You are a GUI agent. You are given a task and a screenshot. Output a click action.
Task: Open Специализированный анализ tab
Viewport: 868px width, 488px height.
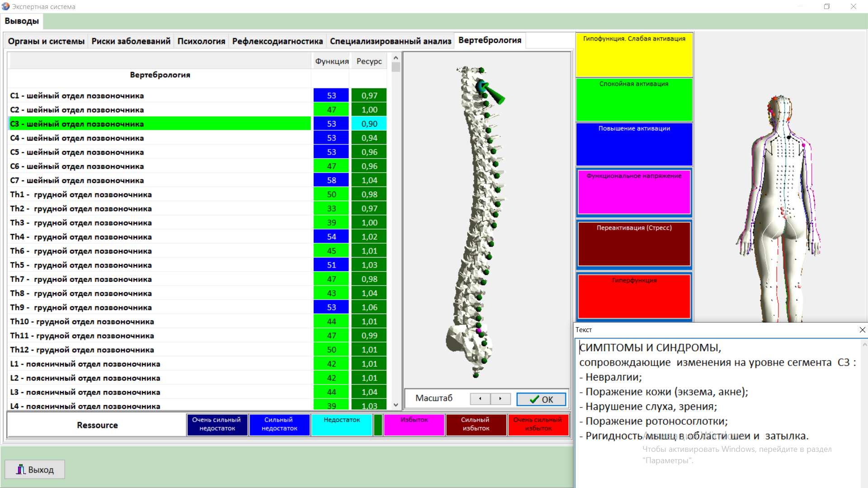click(x=391, y=41)
